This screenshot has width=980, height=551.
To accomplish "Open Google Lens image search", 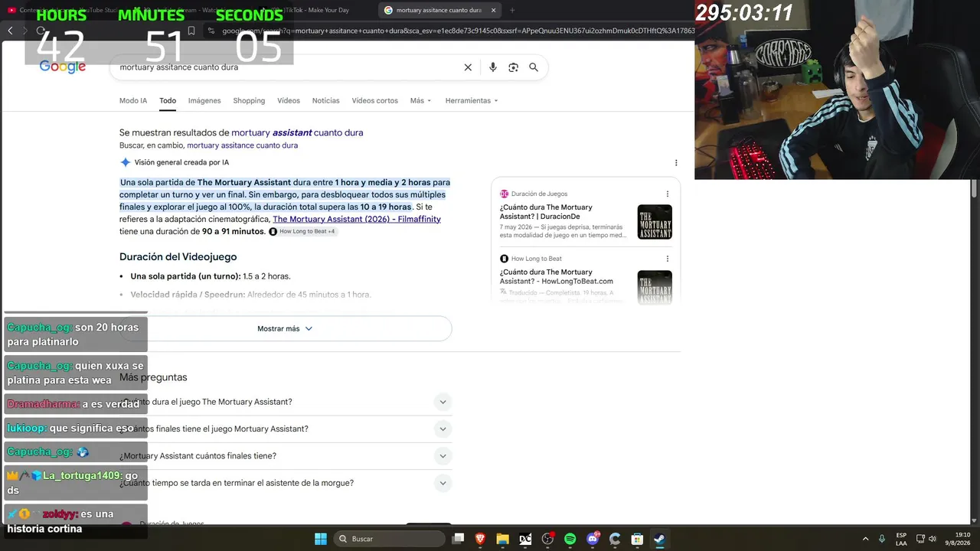I will [514, 67].
